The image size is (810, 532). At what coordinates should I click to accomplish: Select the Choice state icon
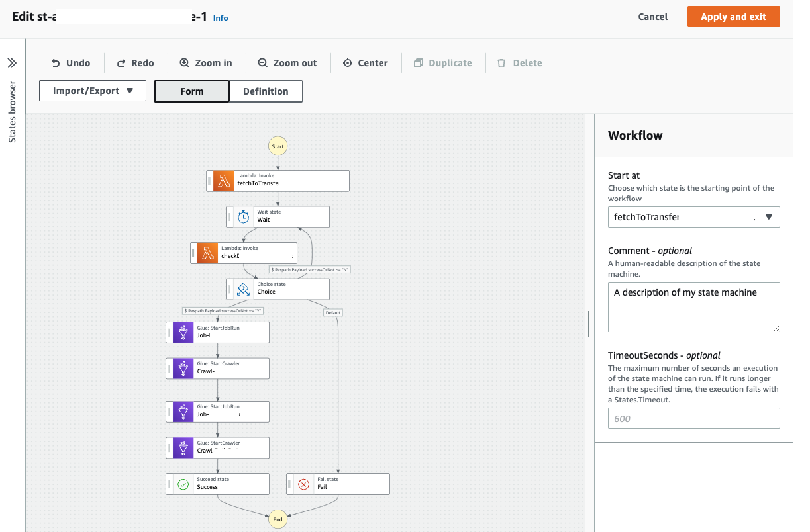click(x=244, y=288)
